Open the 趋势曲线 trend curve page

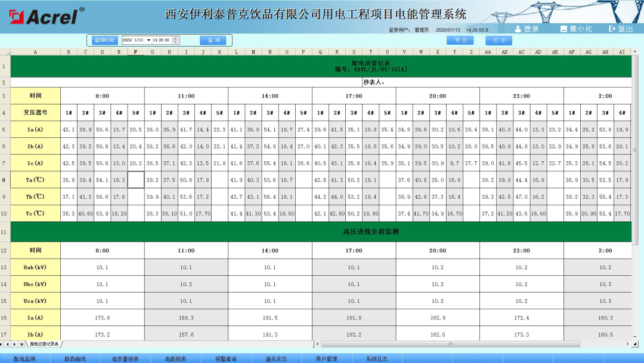coord(75,358)
